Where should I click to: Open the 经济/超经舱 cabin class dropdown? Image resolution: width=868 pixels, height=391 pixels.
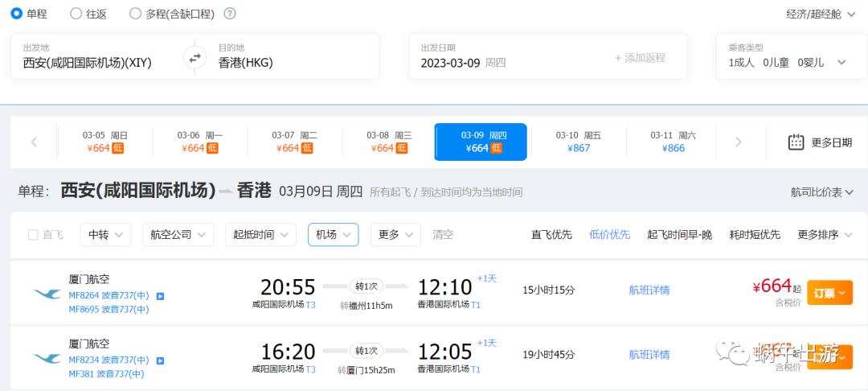pos(821,14)
